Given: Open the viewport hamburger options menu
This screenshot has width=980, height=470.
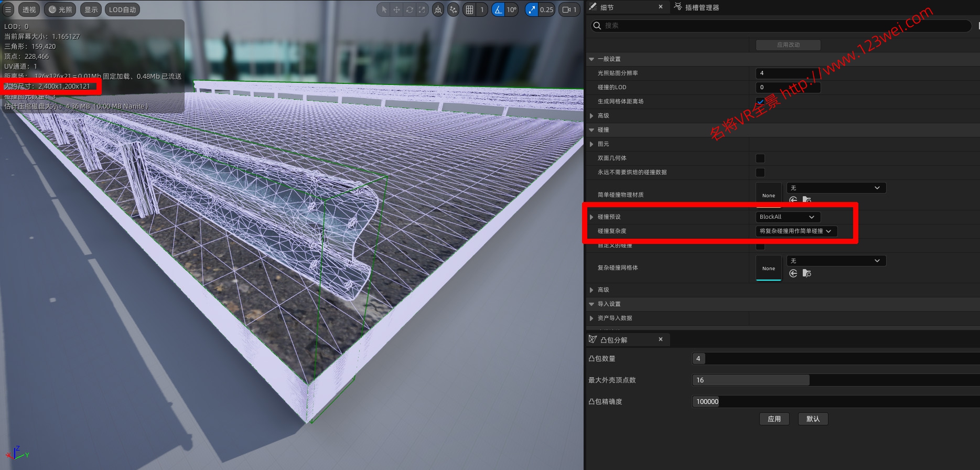Looking at the screenshot, I should (8, 9).
